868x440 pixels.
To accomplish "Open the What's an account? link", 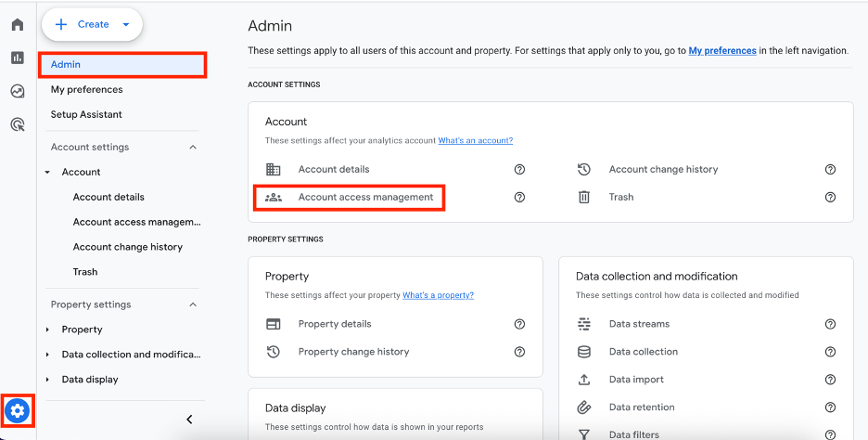I will (476, 141).
